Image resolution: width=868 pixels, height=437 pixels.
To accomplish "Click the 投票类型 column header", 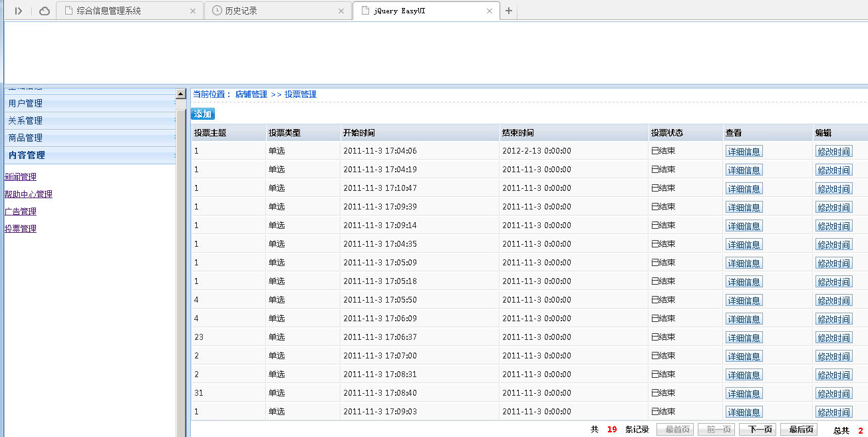I will (x=303, y=133).
